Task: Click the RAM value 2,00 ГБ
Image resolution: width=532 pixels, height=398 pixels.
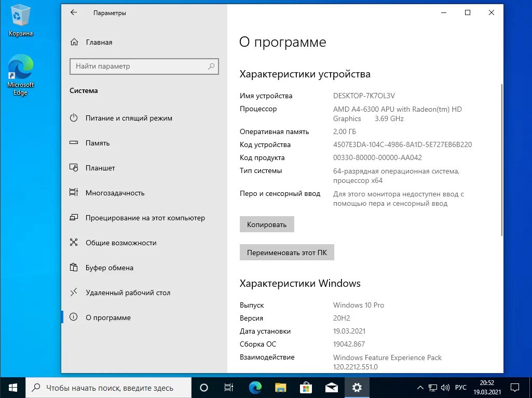Action: point(345,131)
